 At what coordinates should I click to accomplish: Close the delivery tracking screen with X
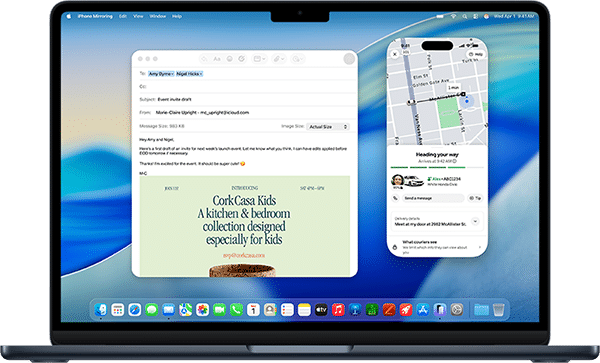pyautogui.click(x=395, y=54)
